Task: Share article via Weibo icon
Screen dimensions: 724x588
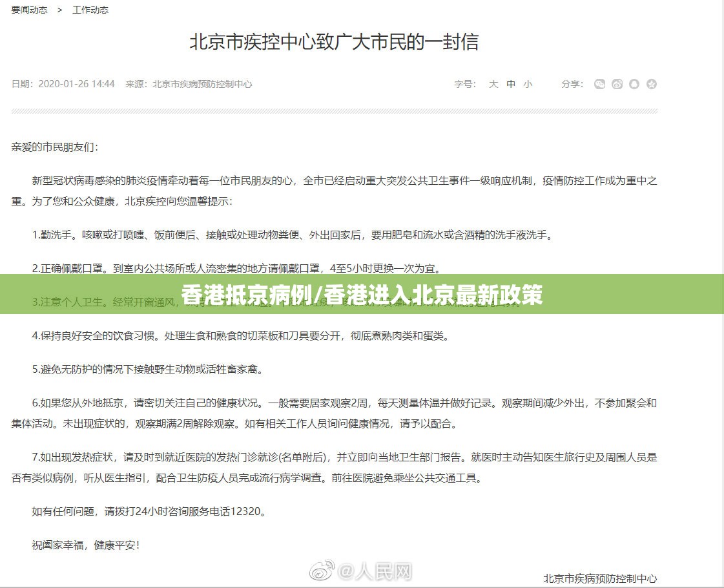Action: (617, 84)
